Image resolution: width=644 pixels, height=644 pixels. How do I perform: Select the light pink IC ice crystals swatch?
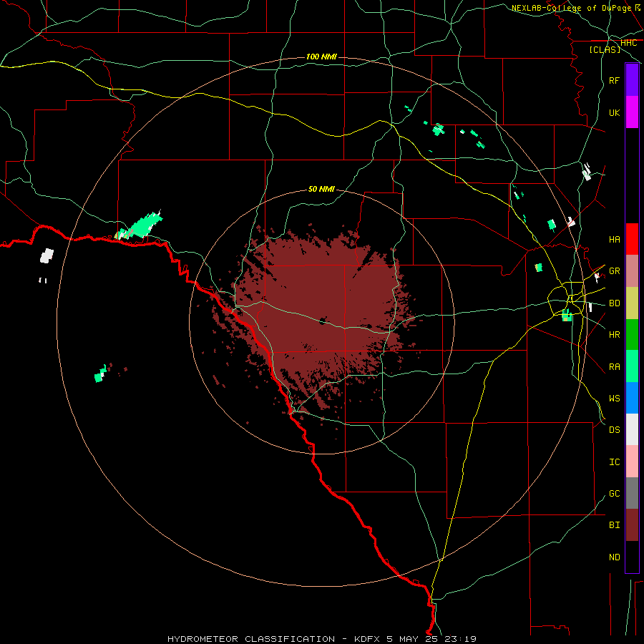pos(632,462)
